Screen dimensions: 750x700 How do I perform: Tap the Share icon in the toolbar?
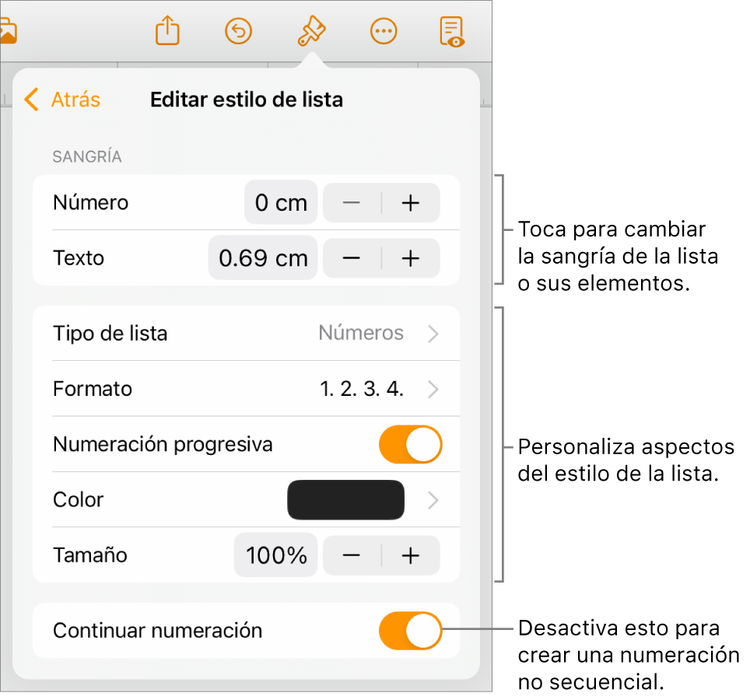pyautogui.click(x=167, y=30)
